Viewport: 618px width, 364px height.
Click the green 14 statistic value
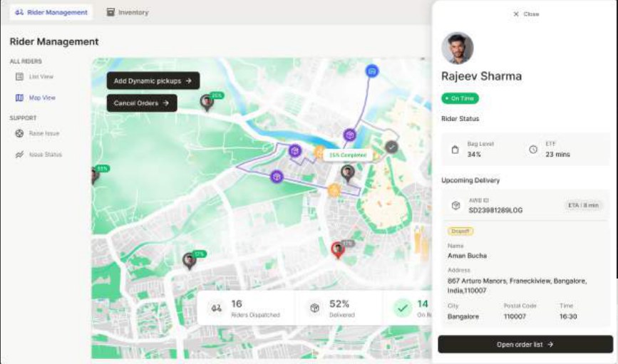coord(423,303)
